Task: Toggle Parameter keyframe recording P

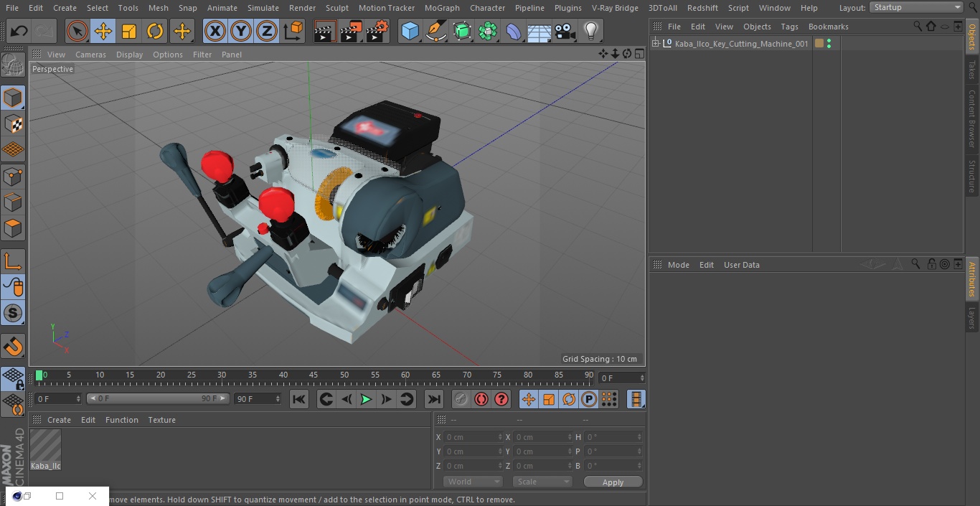Action: (589, 399)
